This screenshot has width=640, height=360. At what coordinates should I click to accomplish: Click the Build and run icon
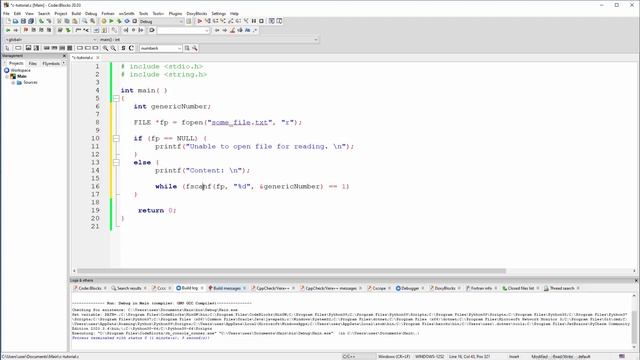(x=119, y=21)
